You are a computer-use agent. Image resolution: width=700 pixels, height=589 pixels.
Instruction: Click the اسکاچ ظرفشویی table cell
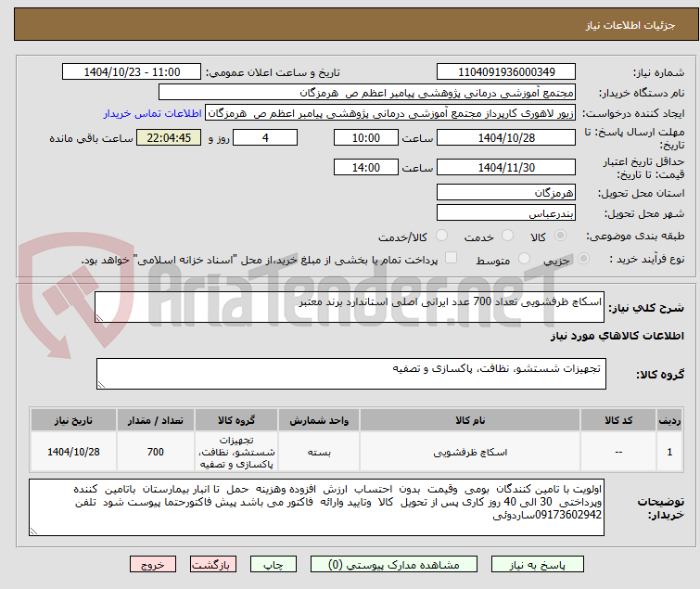coord(470,452)
